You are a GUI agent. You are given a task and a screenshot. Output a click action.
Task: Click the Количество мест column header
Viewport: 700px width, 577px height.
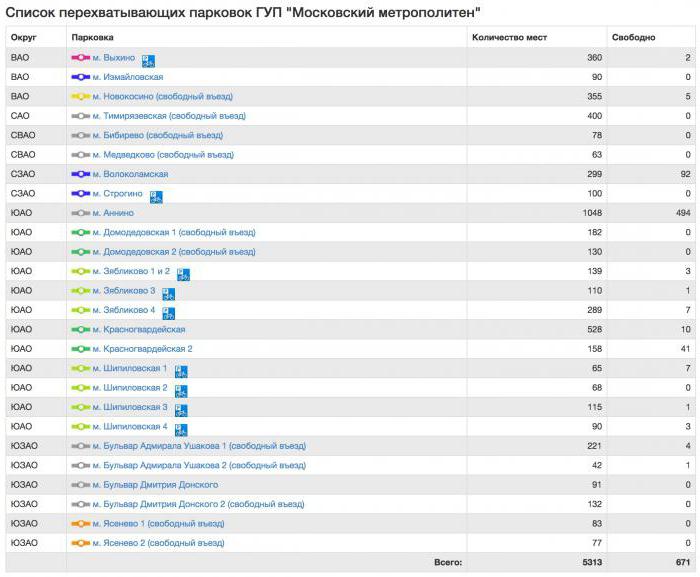pyautogui.click(x=509, y=37)
